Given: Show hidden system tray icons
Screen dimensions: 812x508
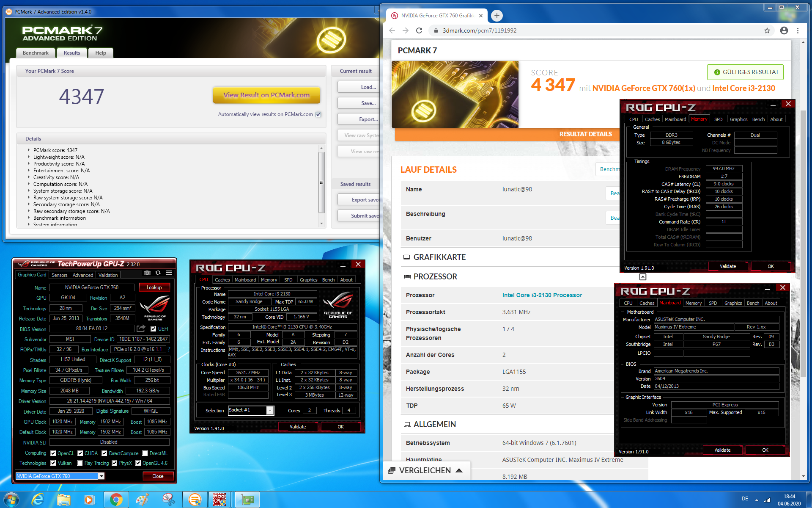Looking at the screenshot, I should [x=757, y=500].
